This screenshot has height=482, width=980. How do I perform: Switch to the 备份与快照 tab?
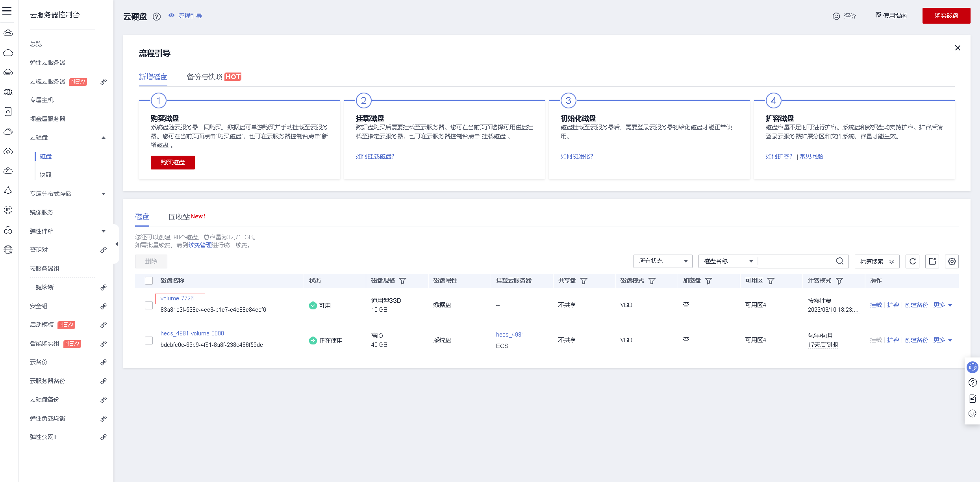tap(205, 77)
